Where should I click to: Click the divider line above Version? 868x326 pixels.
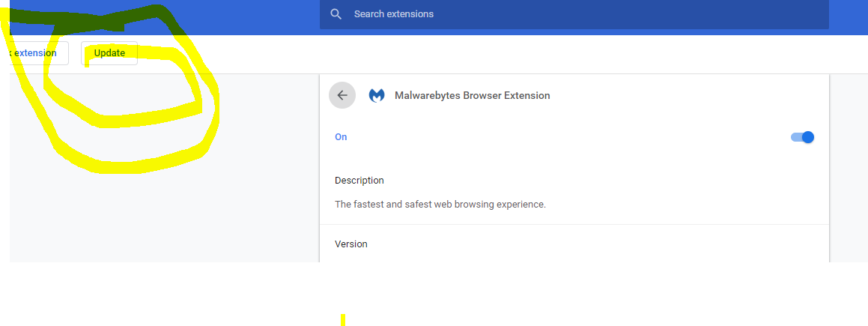(574, 224)
